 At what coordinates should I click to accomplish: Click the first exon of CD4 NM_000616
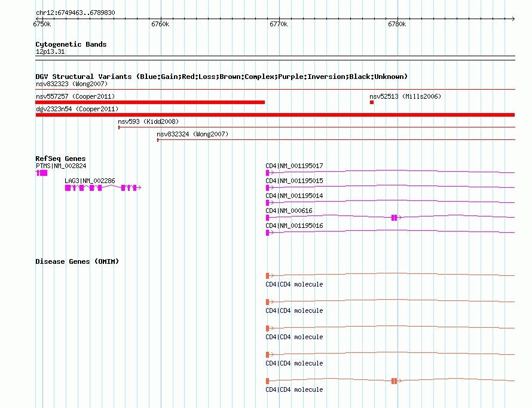pos(267,218)
